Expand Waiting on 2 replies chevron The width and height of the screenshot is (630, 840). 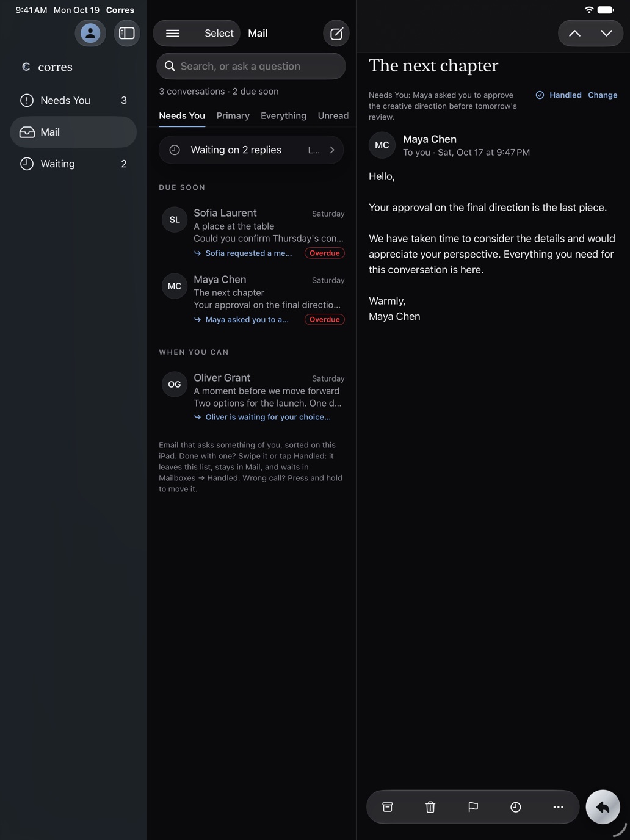[x=332, y=150]
